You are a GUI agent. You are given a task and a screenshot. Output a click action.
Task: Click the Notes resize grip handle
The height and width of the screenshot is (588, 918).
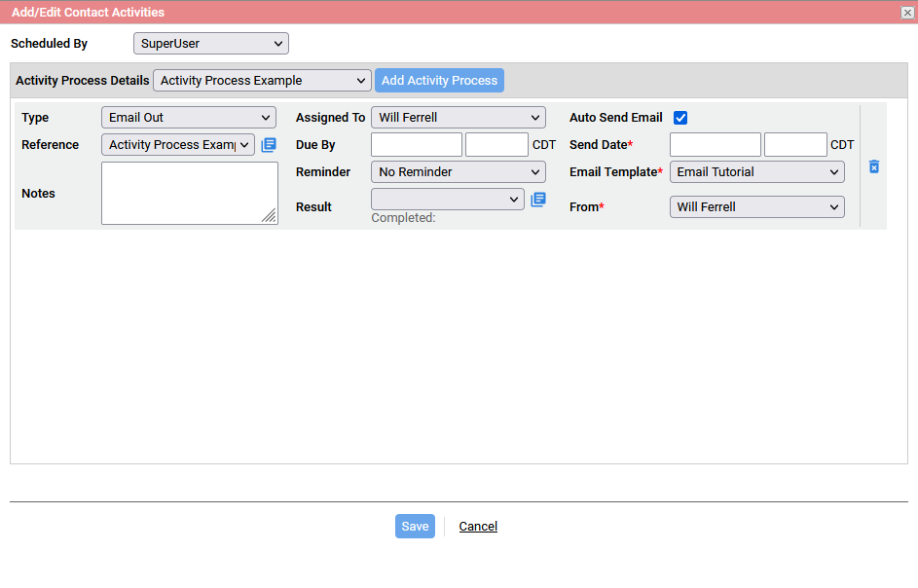click(270, 216)
